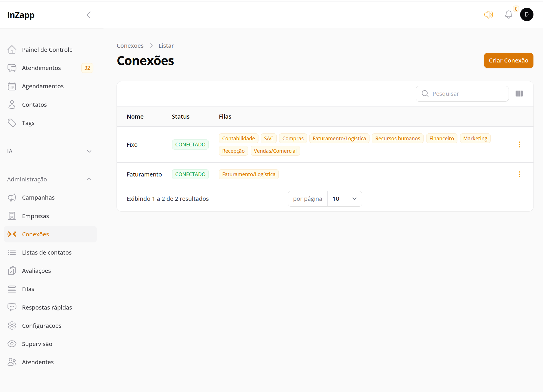Open Campanhas in the sidebar
The height and width of the screenshot is (392, 543).
(x=38, y=198)
